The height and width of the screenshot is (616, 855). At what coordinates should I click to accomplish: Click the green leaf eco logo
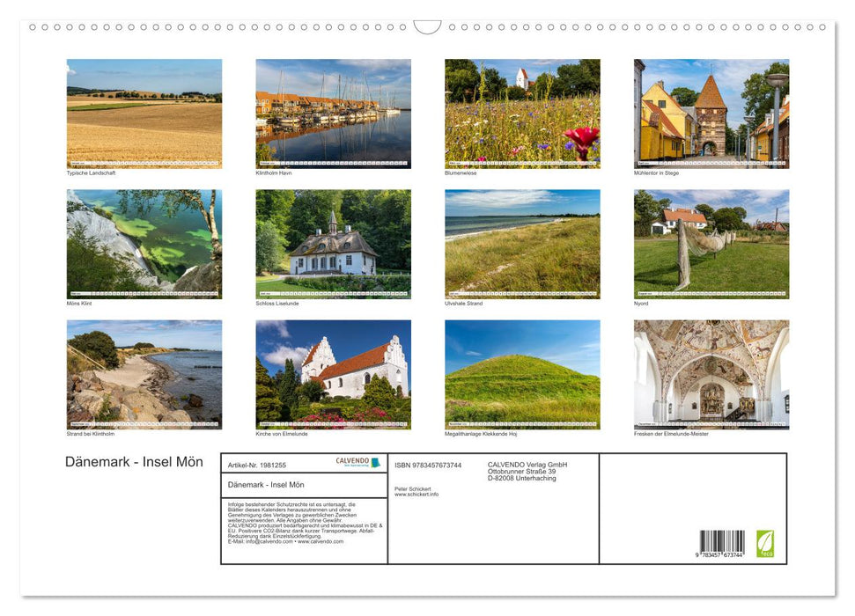click(765, 543)
